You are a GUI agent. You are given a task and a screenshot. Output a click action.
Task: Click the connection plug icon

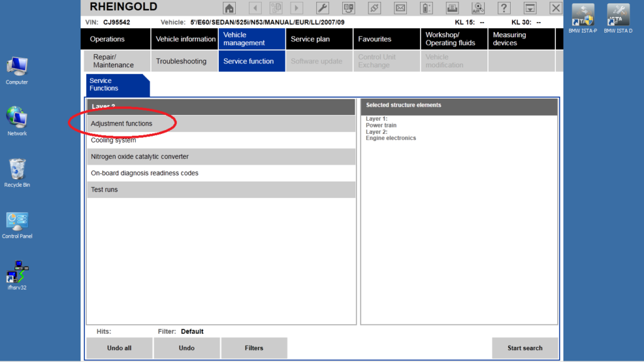[x=374, y=8]
